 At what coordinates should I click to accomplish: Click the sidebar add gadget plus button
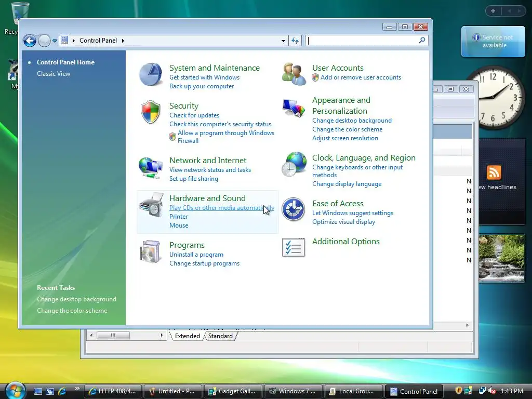point(493,11)
